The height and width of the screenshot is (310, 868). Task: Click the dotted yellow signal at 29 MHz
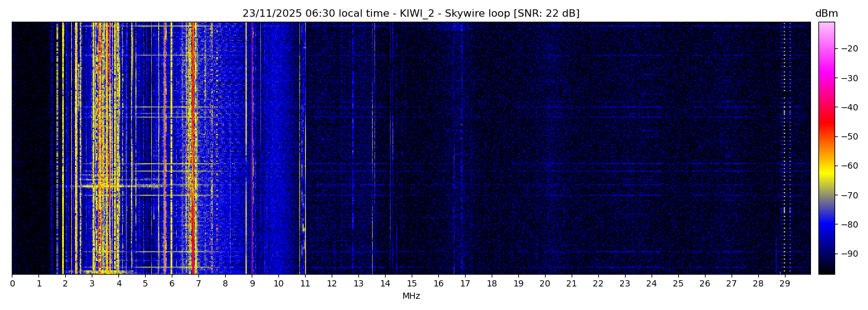click(x=784, y=124)
